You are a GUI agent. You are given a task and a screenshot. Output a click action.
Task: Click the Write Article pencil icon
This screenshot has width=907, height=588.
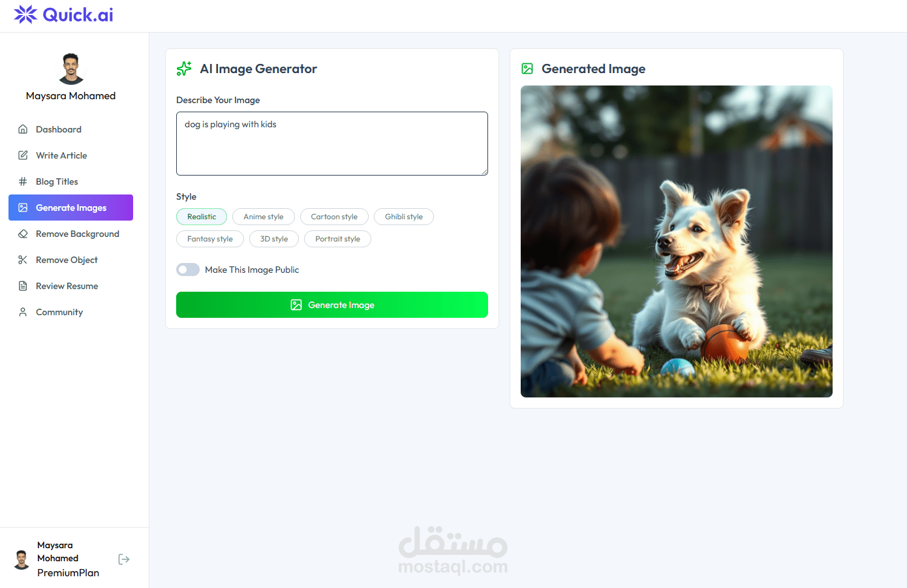[23, 155]
